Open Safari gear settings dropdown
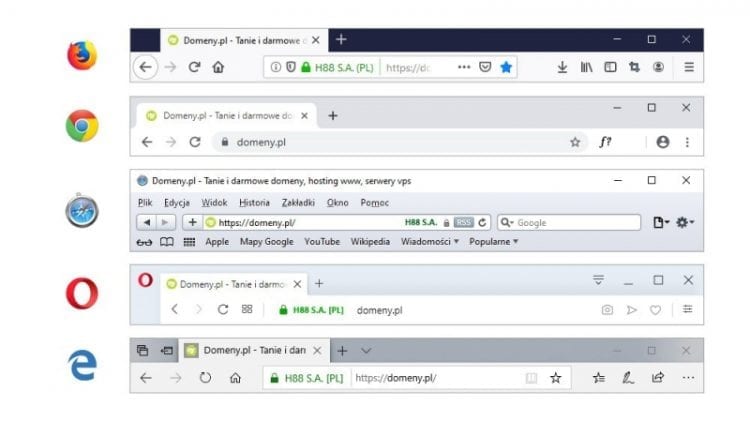The image size is (750, 421). click(685, 222)
